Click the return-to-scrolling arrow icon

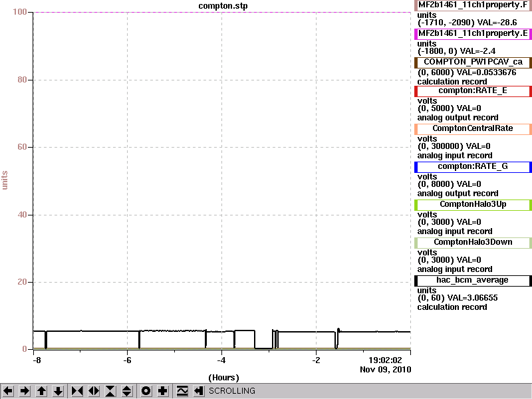point(198,391)
